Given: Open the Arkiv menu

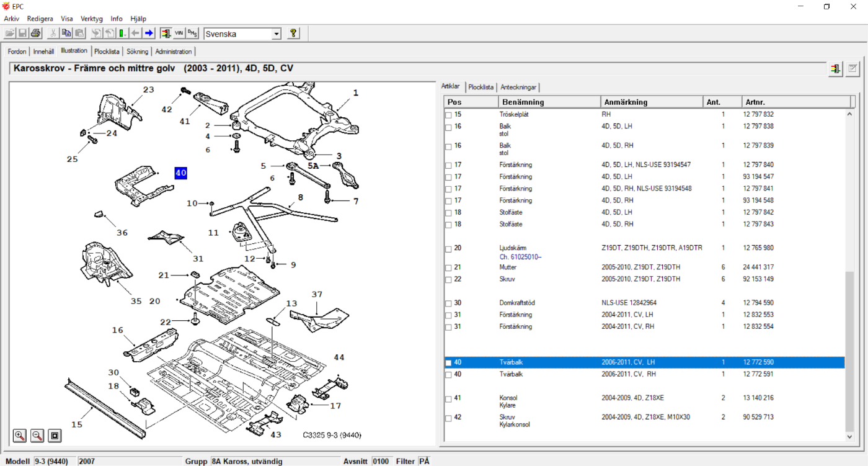Looking at the screenshot, I should click(11, 19).
